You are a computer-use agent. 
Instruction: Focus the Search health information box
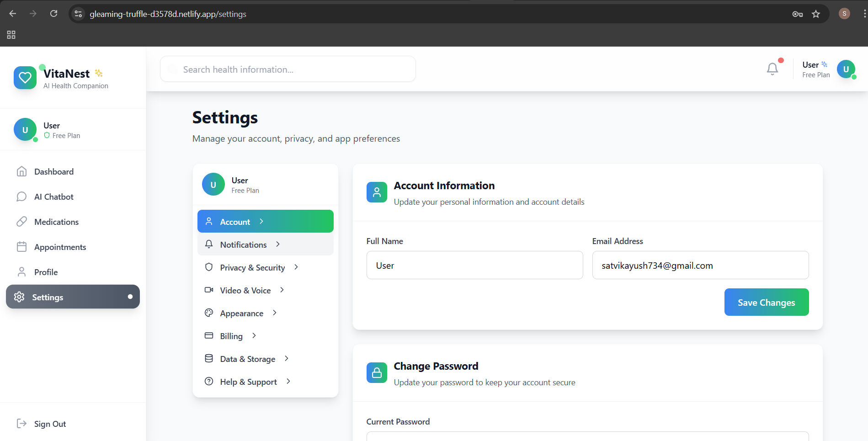point(288,69)
